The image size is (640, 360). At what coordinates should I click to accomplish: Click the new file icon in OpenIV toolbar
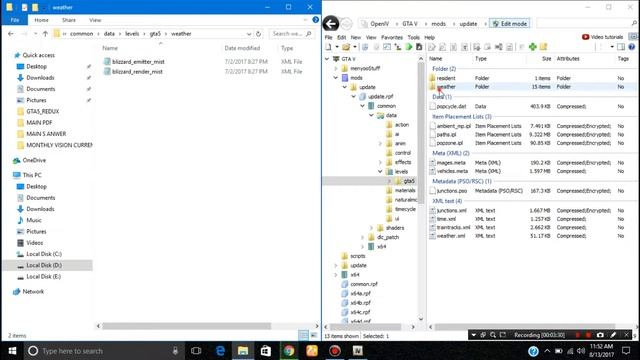[328, 47]
